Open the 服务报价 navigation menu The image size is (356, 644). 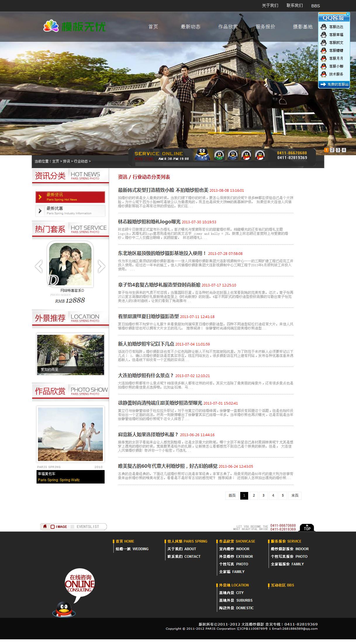coord(265,27)
